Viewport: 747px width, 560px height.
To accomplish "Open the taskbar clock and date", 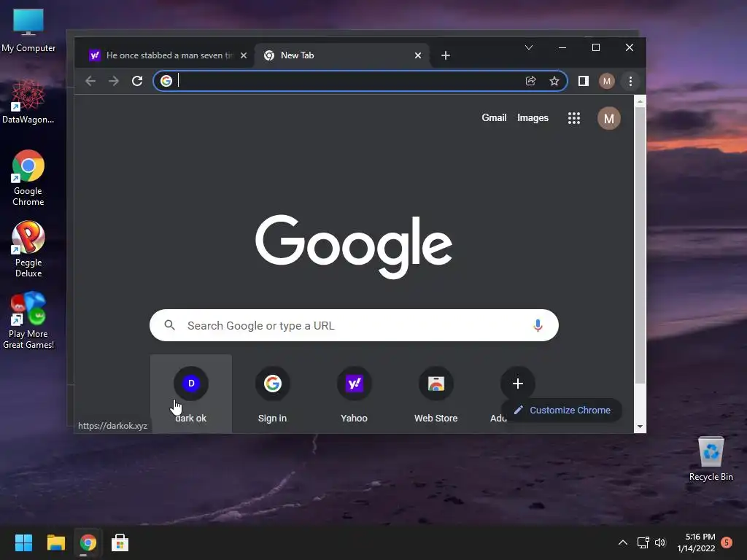I will coord(697,542).
